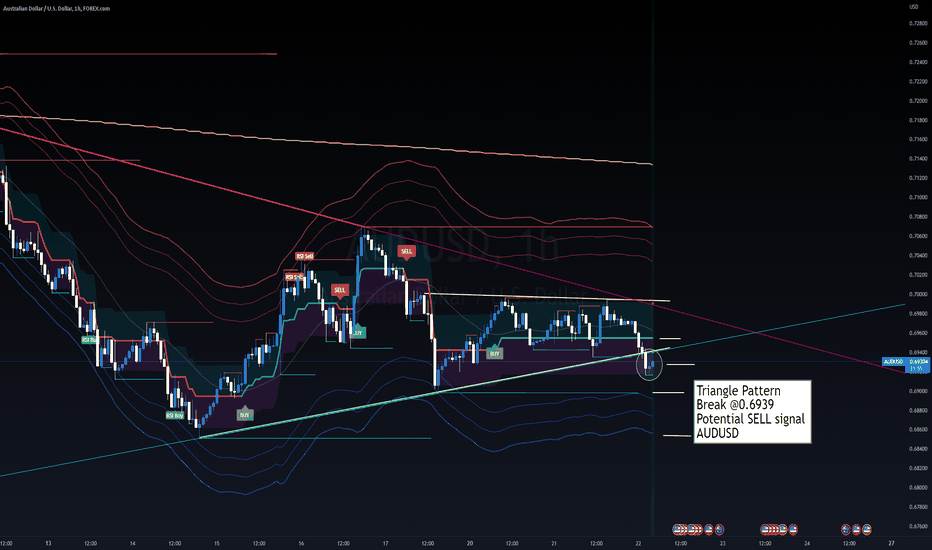The height and width of the screenshot is (550, 932).
Task: Click the USD currency label above price axis
Action: coord(914,7)
